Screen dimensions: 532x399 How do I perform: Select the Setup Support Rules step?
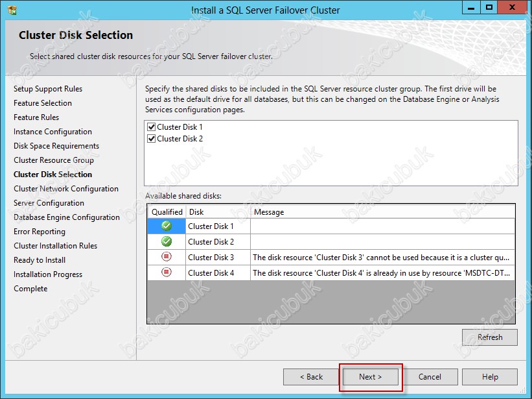[48, 89]
